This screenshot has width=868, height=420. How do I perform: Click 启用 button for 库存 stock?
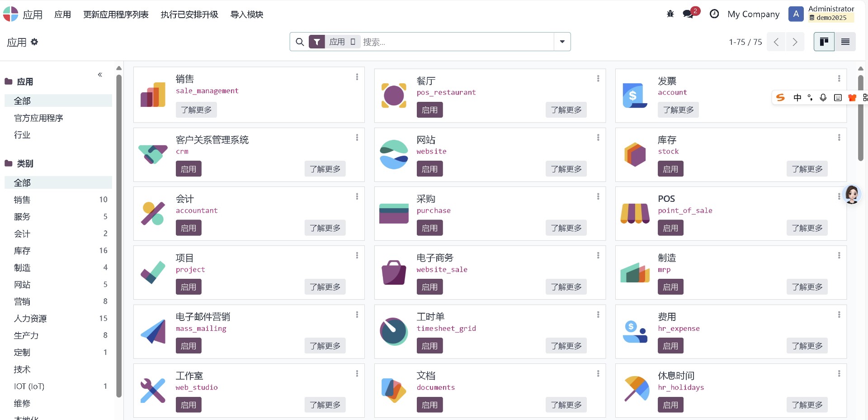[670, 169]
